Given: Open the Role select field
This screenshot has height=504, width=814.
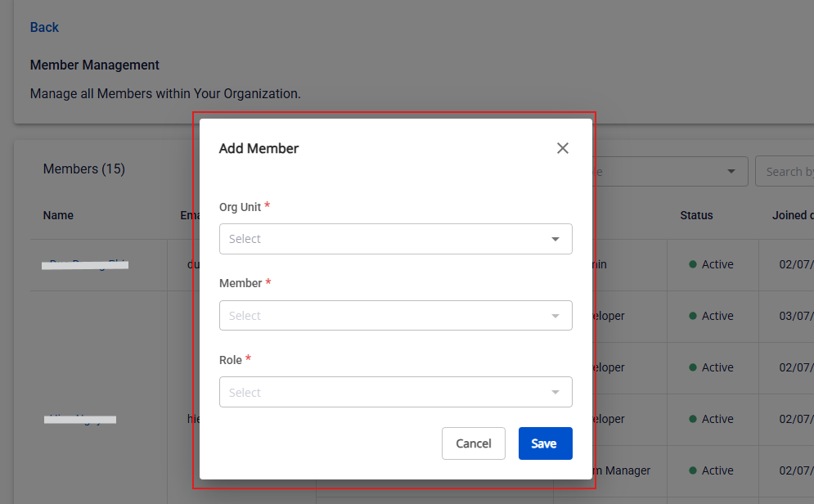Looking at the screenshot, I should [x=385, y=393].
